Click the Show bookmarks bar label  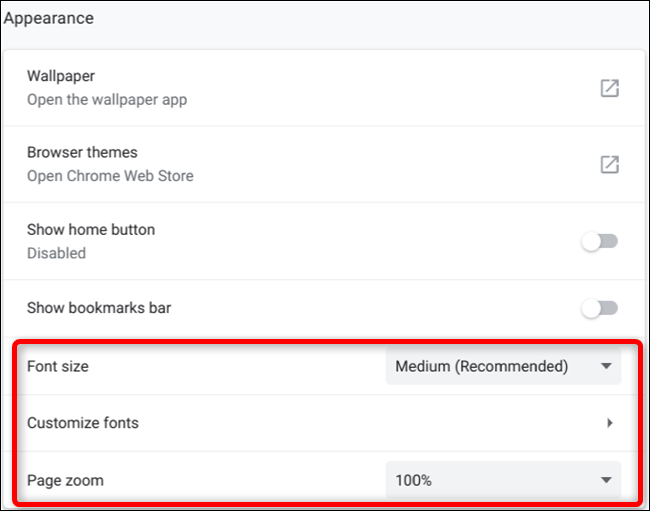point(99,308)
